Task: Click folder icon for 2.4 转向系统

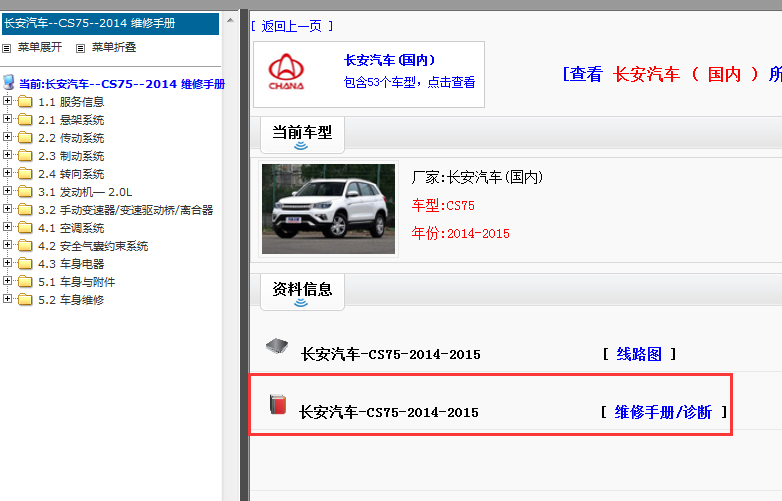Action: coord(25,174)
